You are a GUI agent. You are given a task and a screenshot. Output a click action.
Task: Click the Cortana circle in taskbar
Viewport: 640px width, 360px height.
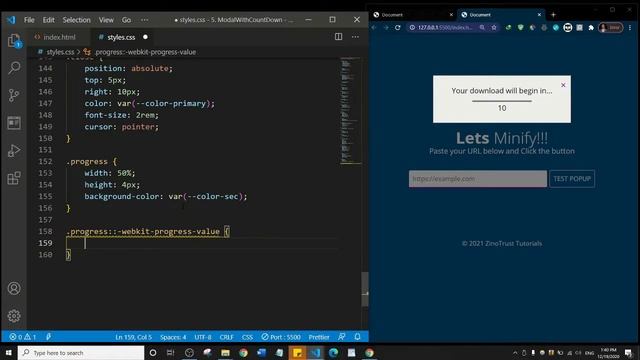coord(153,353)
